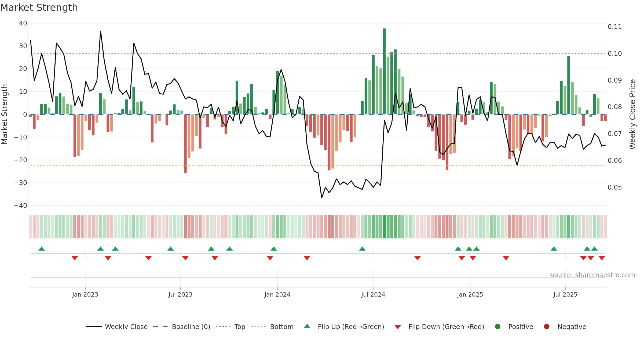
Task: Click the −40 left axis tick label
Action: tap(21, 205)
